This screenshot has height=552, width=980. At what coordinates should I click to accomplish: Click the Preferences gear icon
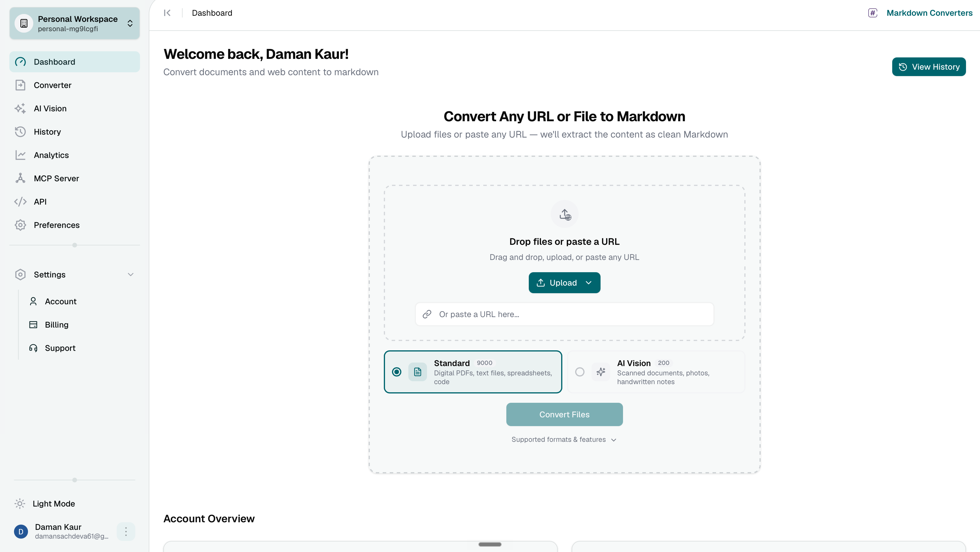(20, 225)
